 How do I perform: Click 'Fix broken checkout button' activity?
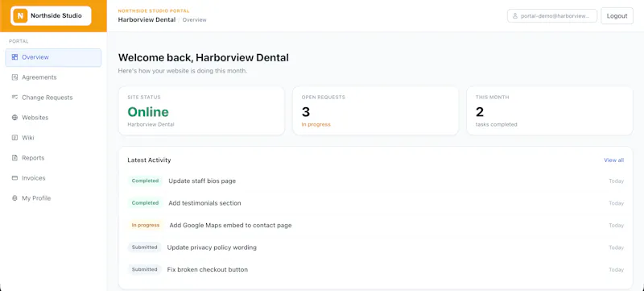click(x=208, y=269)
